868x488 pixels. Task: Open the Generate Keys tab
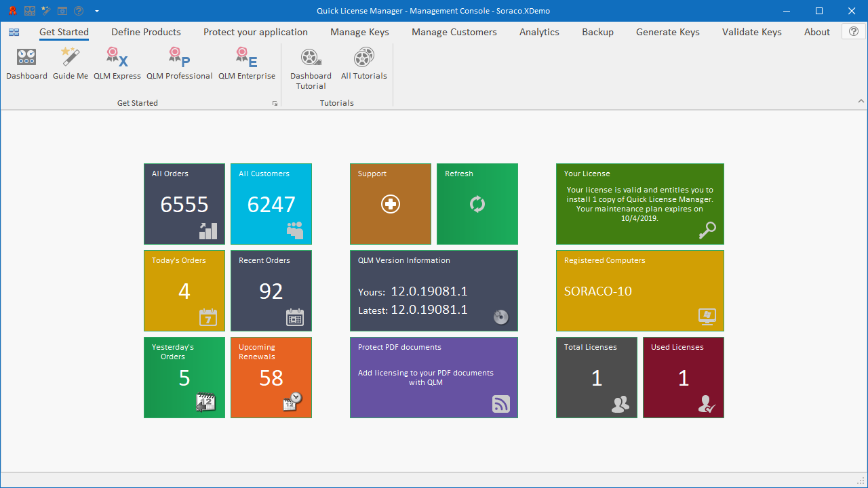click(x=668, y=32)
